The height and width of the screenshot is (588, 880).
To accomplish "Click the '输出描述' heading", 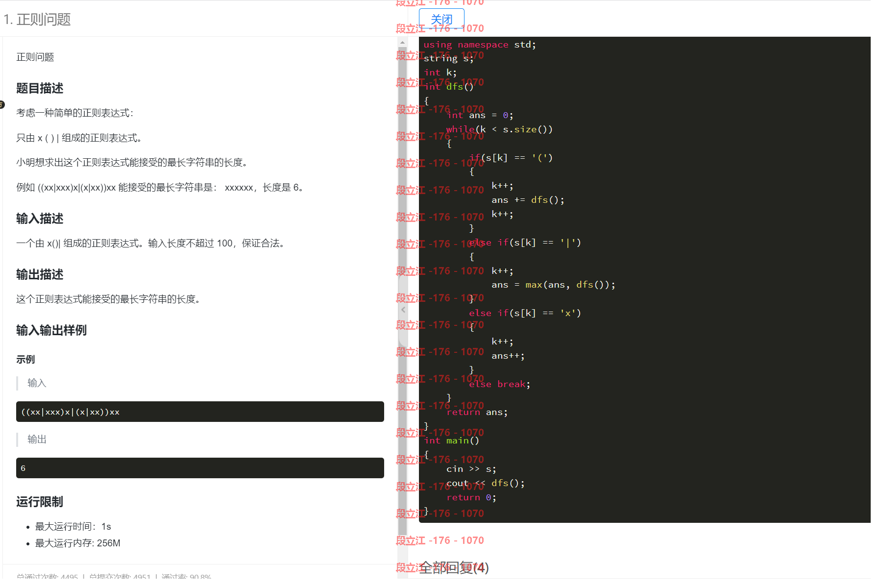I will coord(40,274).
